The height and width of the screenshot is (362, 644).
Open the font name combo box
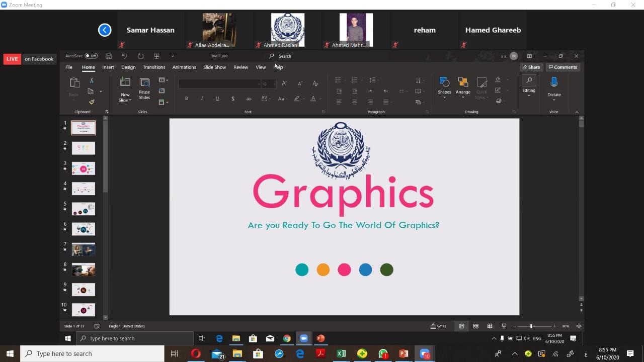[220, 84]
